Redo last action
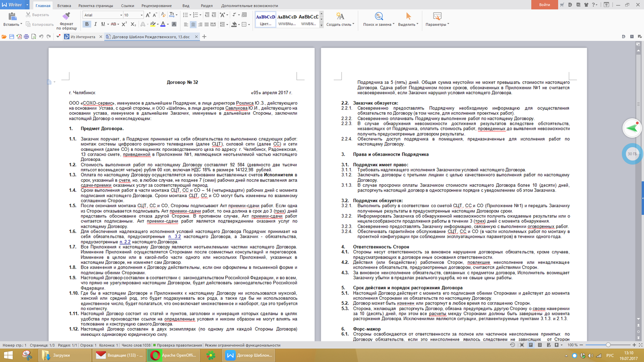 pos(49,37)
